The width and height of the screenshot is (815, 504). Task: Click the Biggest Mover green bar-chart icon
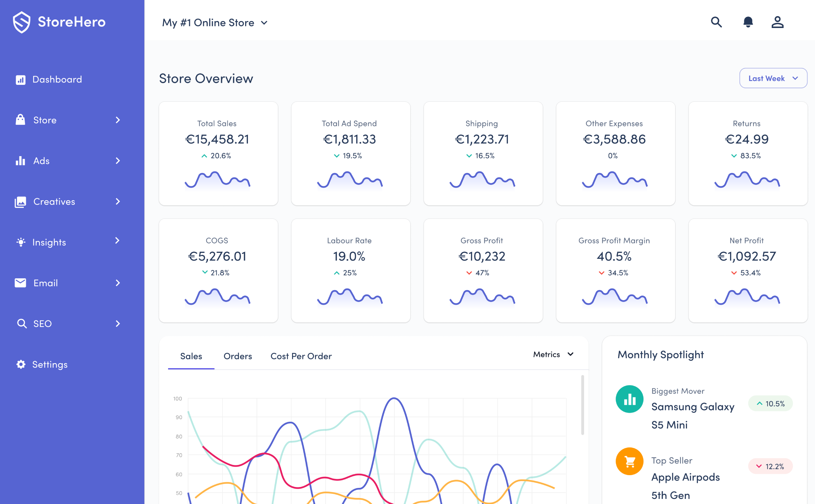click(x=630, y=399)
